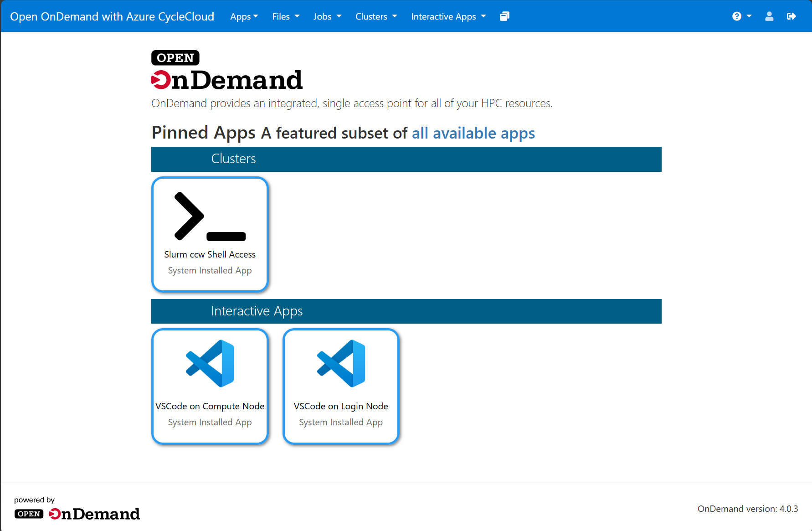The width and height of the screenshot is (812, 531).
Task: Click the VSCode on Compute Node label
Action: 210,406
